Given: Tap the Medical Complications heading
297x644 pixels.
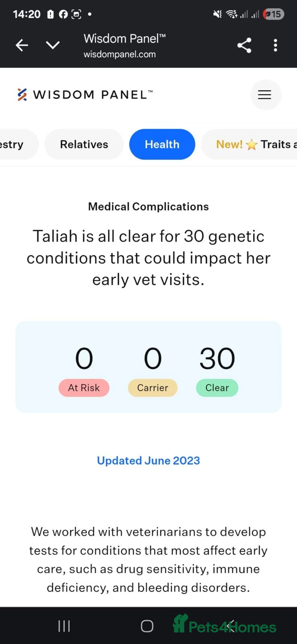Looking at the screenshot, I should [x=148, y=207].
